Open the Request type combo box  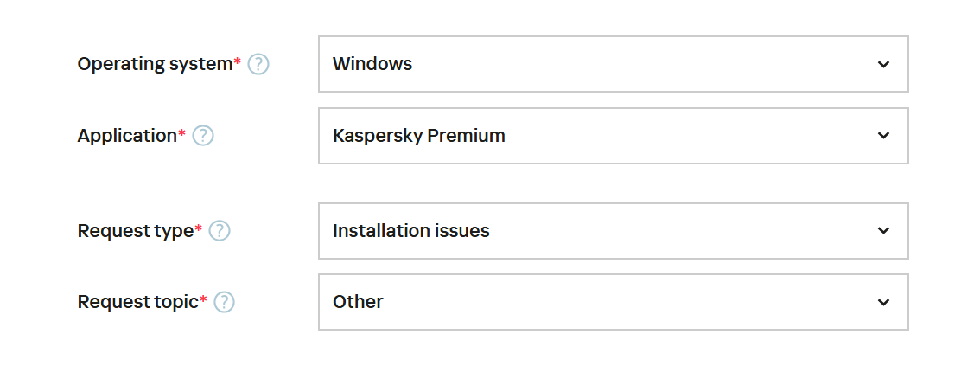pyautogui.click(x=613, y=231)
